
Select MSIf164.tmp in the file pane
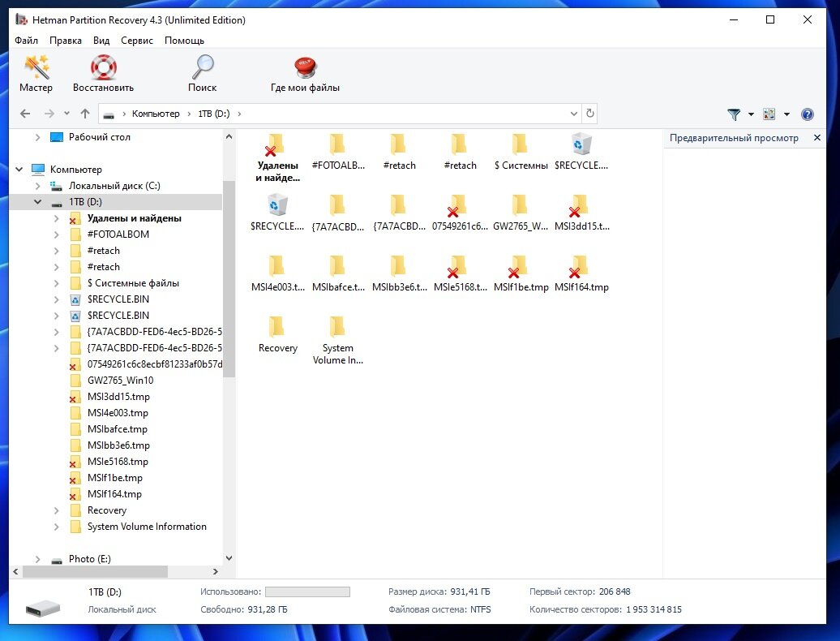(582, 273)
